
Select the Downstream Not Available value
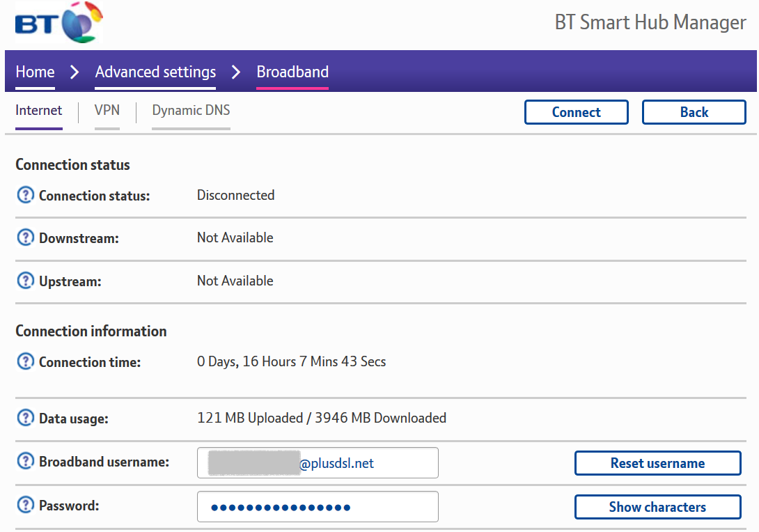coord(235,237)
